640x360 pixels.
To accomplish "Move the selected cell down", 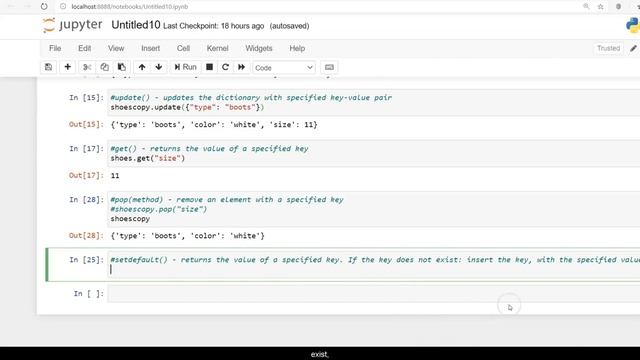I will [159, 67].
